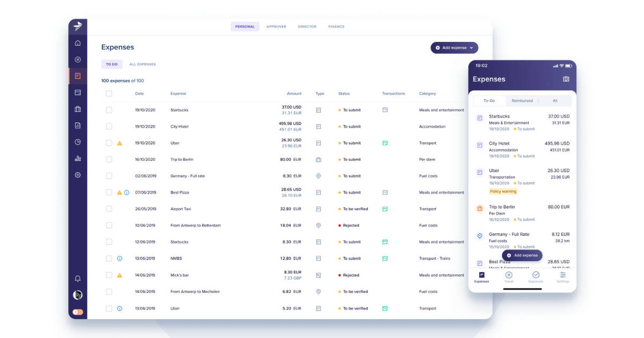Check the From Antwerp to Mechelen row checkbox
644x338 pixels.
coord(109,292)
